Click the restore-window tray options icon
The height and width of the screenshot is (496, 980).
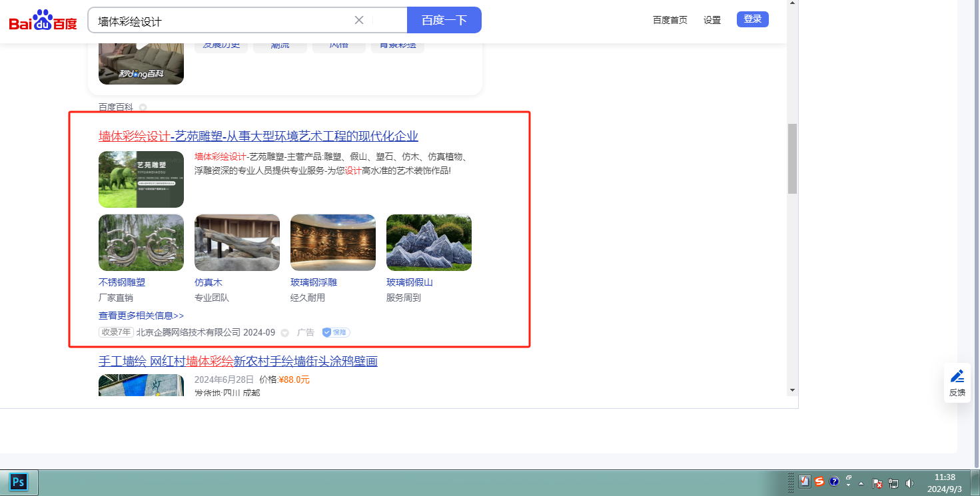(x=849, y=478)
